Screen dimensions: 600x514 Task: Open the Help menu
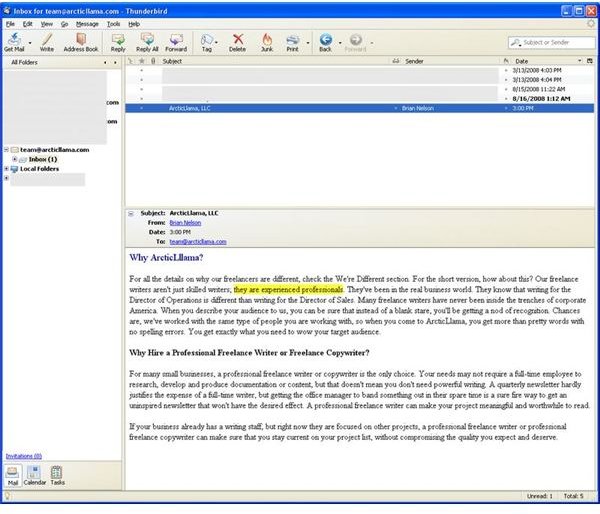[134, 24]
